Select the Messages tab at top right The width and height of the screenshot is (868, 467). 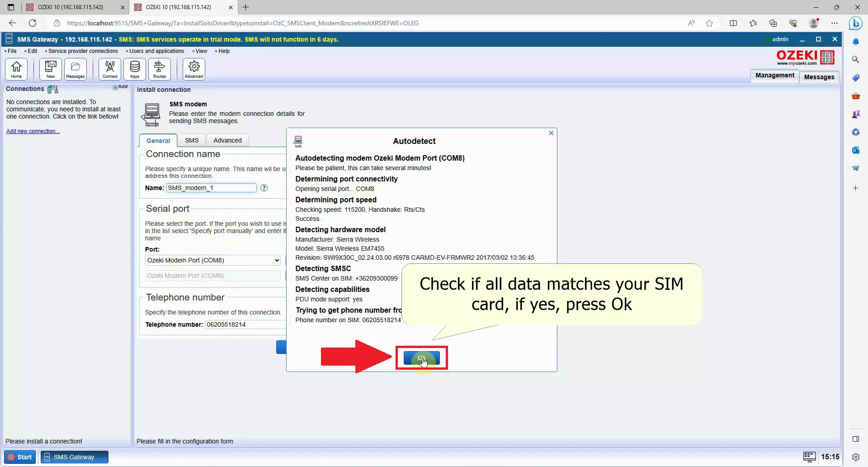tap(819, 77)
